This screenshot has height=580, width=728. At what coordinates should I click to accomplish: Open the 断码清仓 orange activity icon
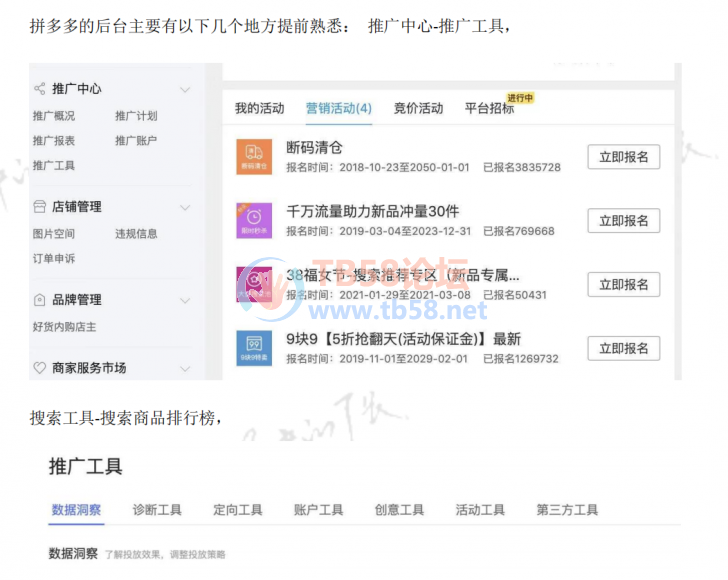tap(254, 157)
